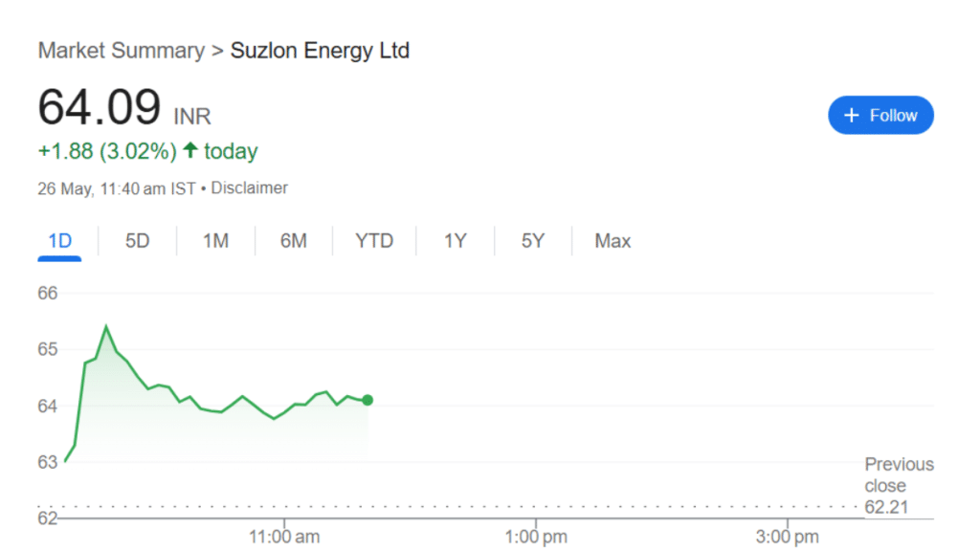980x551 pixels.
Task: Click the 1:00 pm axis label
Action: pos(536,537)
